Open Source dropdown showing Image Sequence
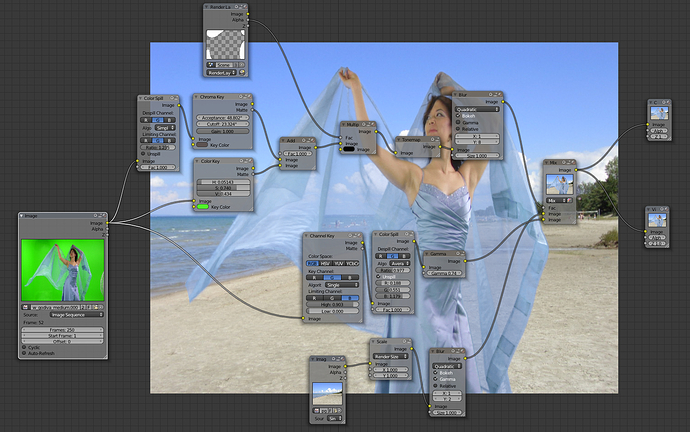This screenshot has width=690, height=432. pyautogui.click(x=77, y=315)
